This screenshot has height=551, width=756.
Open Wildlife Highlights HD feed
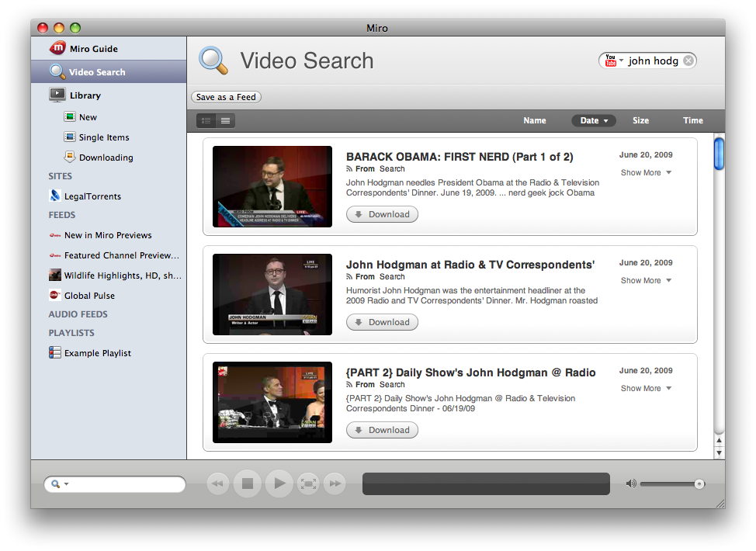point(109,275)
